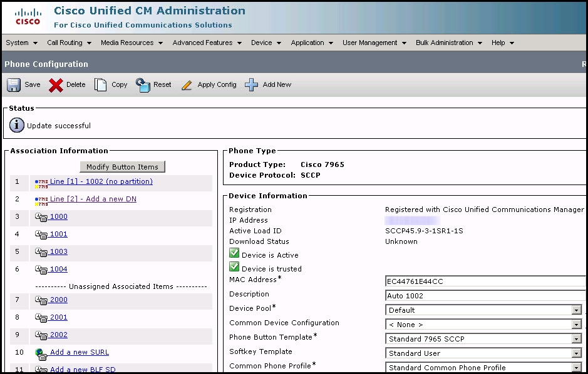Screen dimensions: 588x374
Task: Click the SCCP45.9-3-1SR1-1S load ID text
Action: 424,231
